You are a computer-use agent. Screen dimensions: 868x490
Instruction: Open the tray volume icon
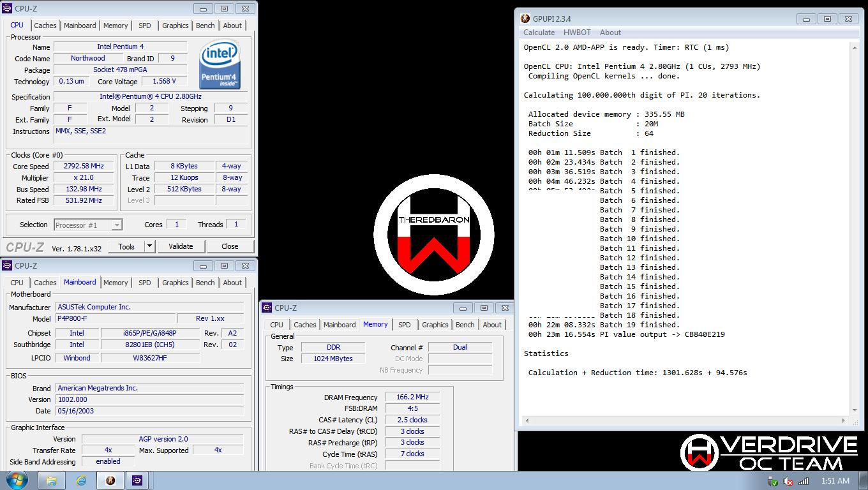(788, 481)
